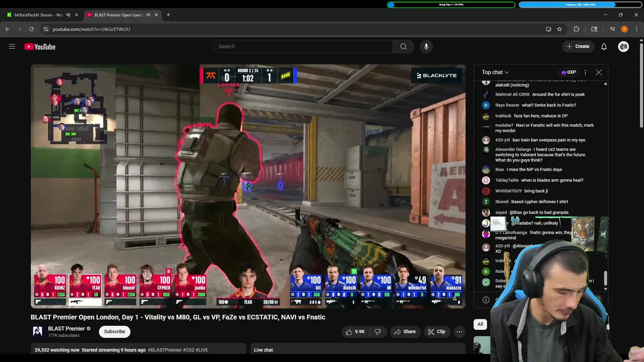Screen dimensions: 644x362
Task: Open the 0XP channel points badge
Action: point(569,72)
